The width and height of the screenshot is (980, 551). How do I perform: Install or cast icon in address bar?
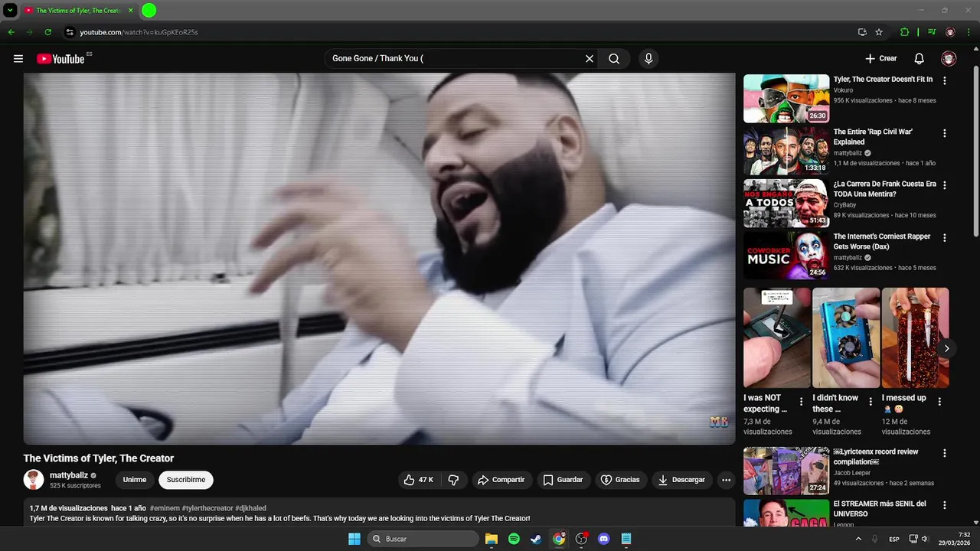862,32
